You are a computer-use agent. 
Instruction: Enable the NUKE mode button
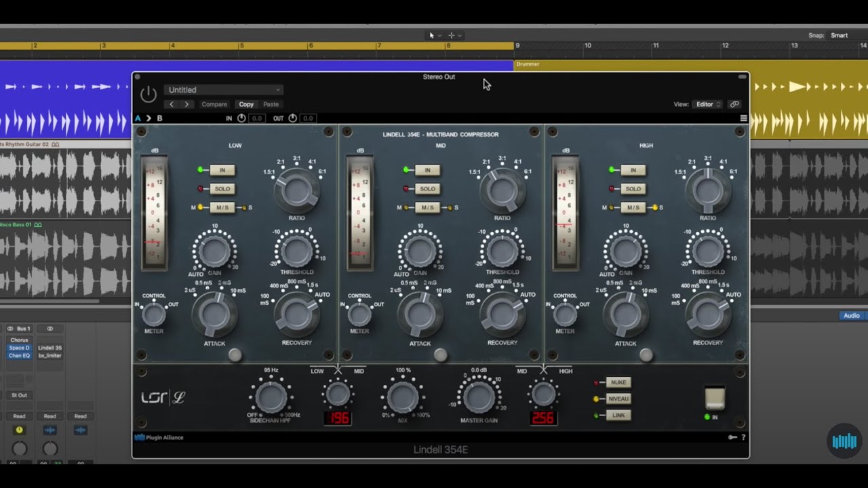tap(618, 382)
